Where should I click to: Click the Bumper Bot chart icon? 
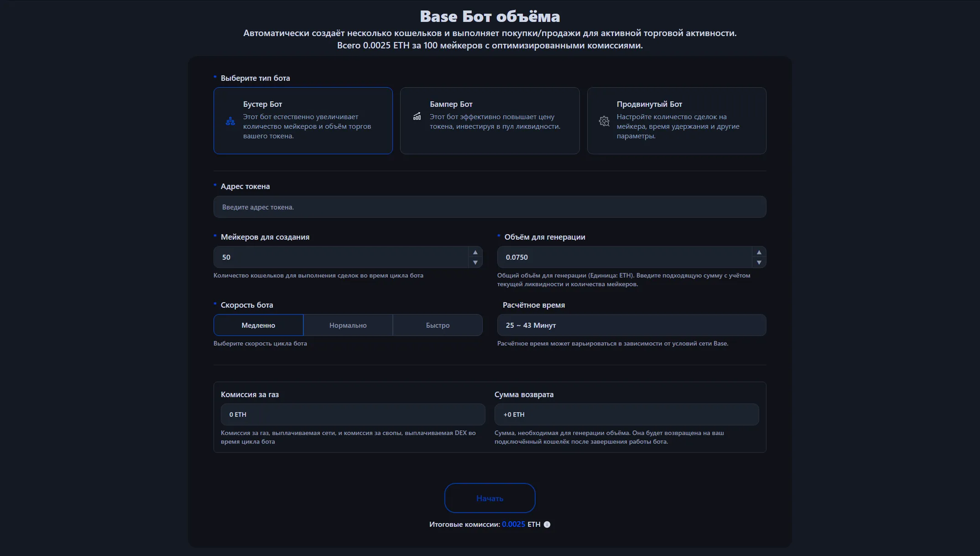(x=417, y=116)
